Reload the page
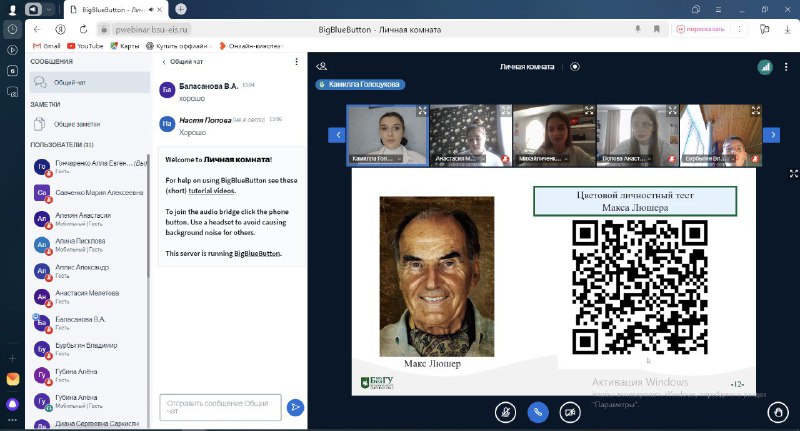This screenshot has width=800, height=431. point(83,30)
